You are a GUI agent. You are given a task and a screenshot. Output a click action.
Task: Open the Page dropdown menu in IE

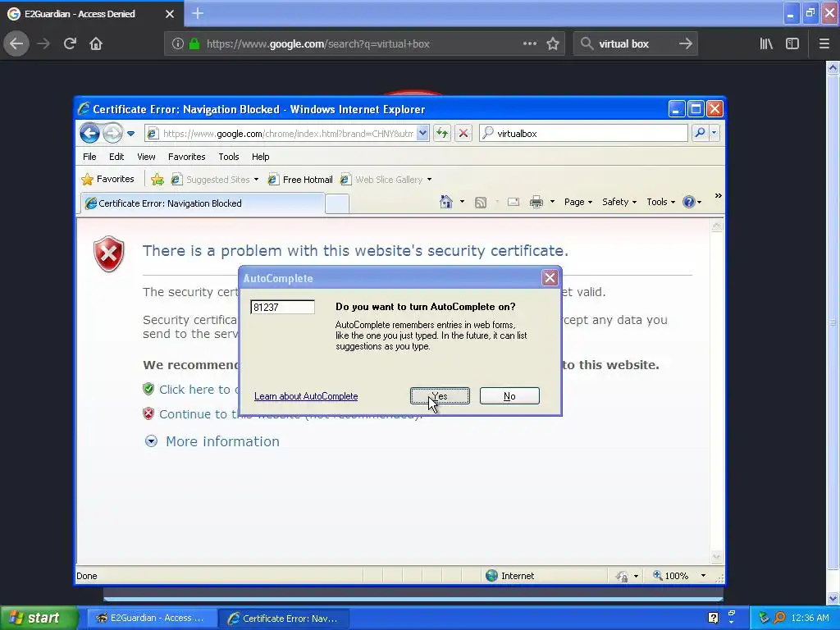(x=578, y=202)
